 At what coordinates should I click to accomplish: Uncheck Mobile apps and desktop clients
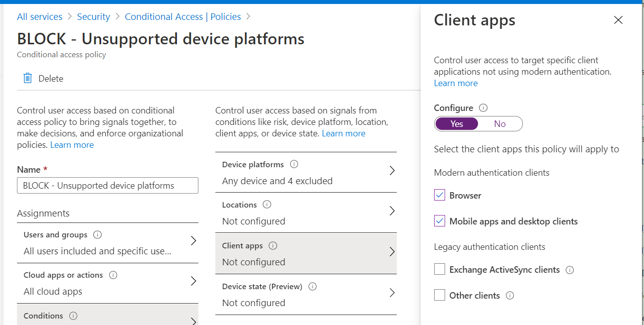440,221
